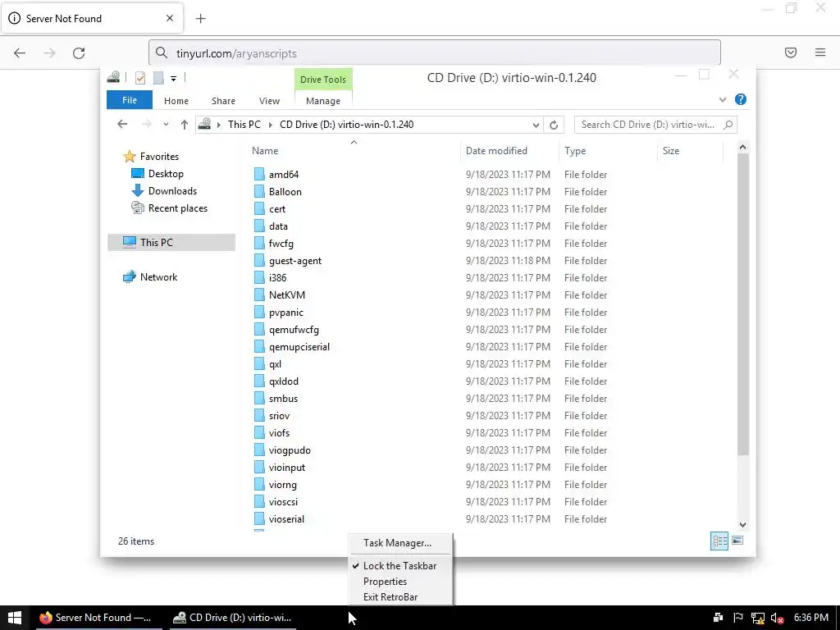Sort by Type column header

575,151
